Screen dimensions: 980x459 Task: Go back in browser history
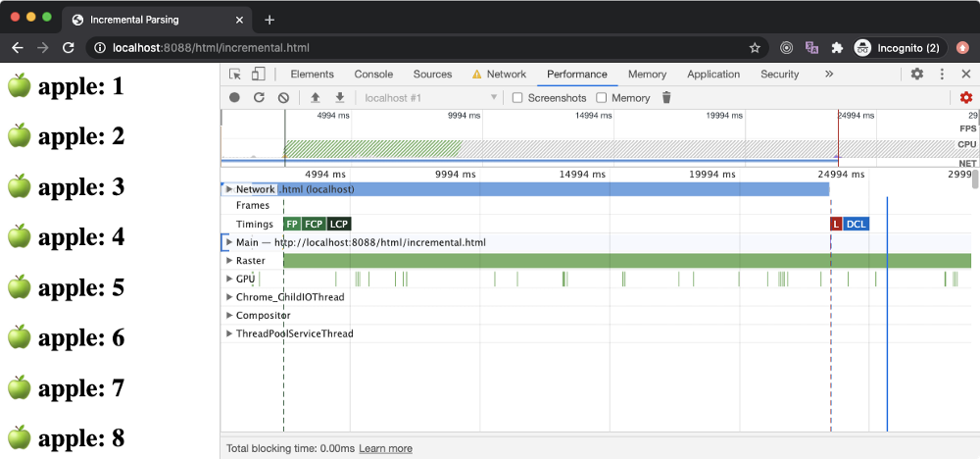pos(18,47)
